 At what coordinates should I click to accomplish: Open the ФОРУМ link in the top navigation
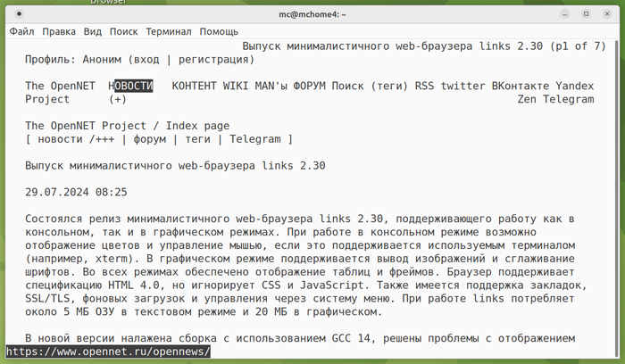pyautogui.click(x=309, y=86)
